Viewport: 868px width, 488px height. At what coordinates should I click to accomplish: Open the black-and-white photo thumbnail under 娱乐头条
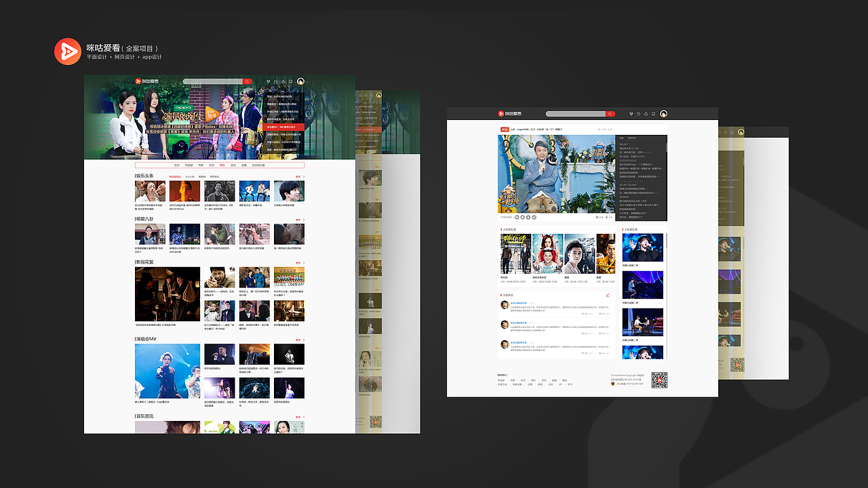tap(220, 191)
